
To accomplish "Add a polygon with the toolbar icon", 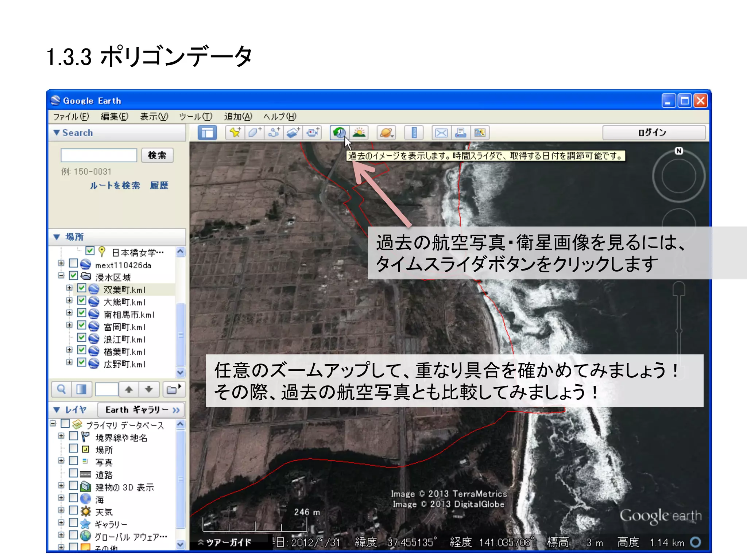I will click(x=254, y=133).
